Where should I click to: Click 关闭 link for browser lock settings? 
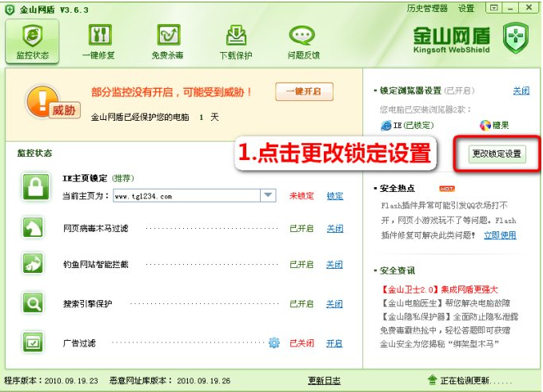pyautogui.click(x=521, y=91)
